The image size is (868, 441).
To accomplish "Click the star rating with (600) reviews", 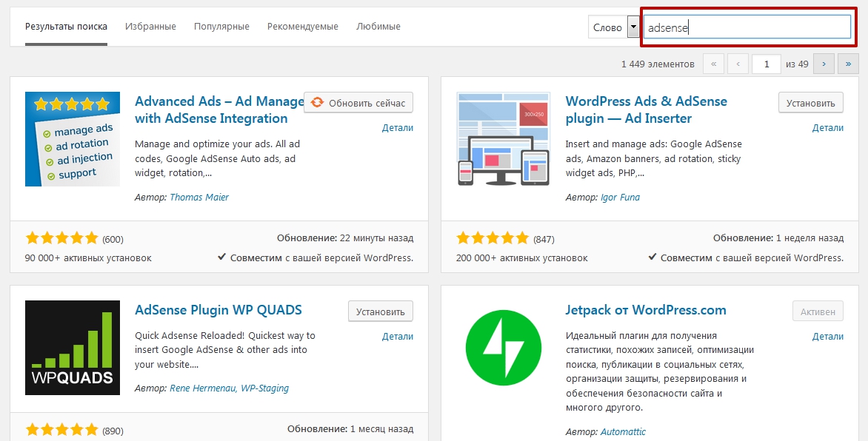I will coord(61,238).
